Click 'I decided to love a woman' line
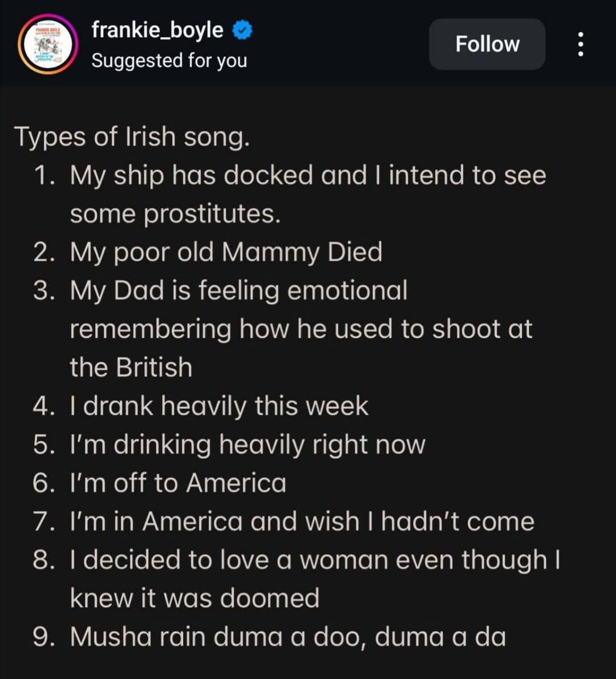This screenshot has height=679, width=616. (x=315, y=560)
